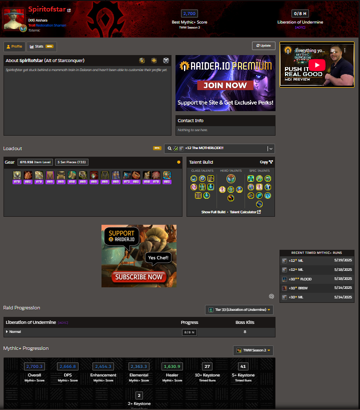Open the TWW Season 2 dropdown

point(253,350)
